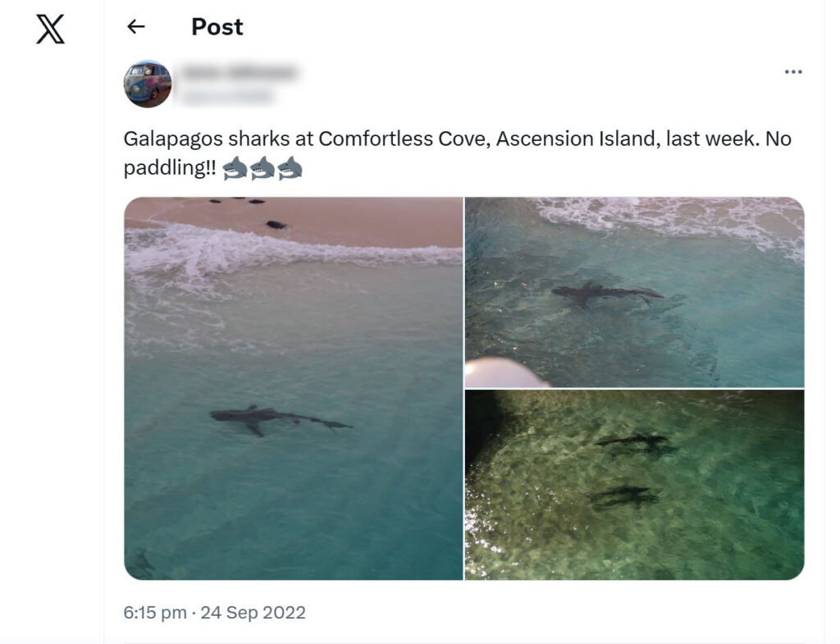
Task: Click the middle shark emoji
Action: (x=262, y=168)
